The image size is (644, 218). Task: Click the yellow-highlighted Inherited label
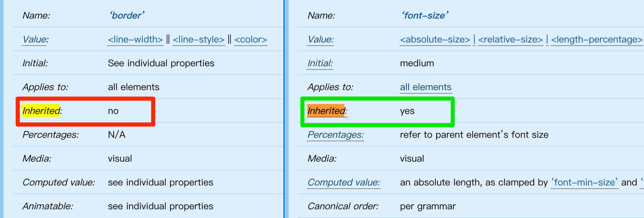pos(42,111)
